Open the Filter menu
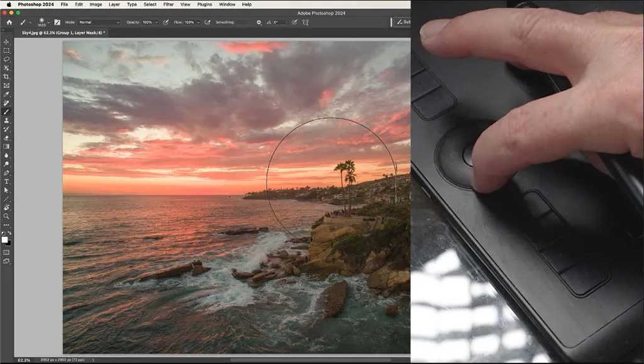The height and width of the screenshot is (364, 644). click(168, 4)
